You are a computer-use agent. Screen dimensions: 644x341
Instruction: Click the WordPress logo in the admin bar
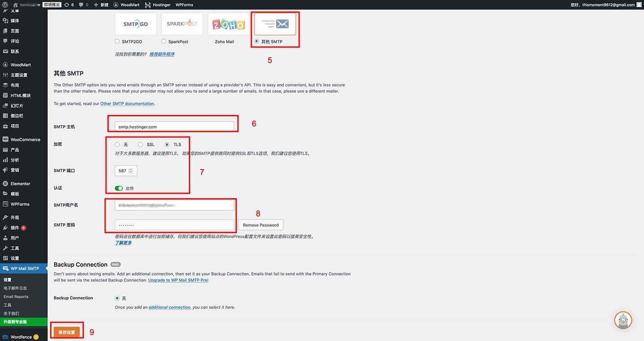click(x=4, y=4)
